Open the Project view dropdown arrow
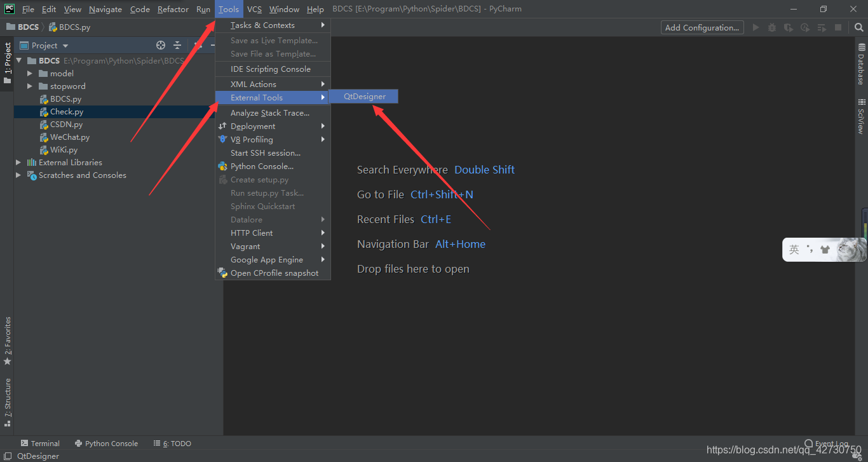The width and height of the screenshot is (868, 462). pos(65,46)
